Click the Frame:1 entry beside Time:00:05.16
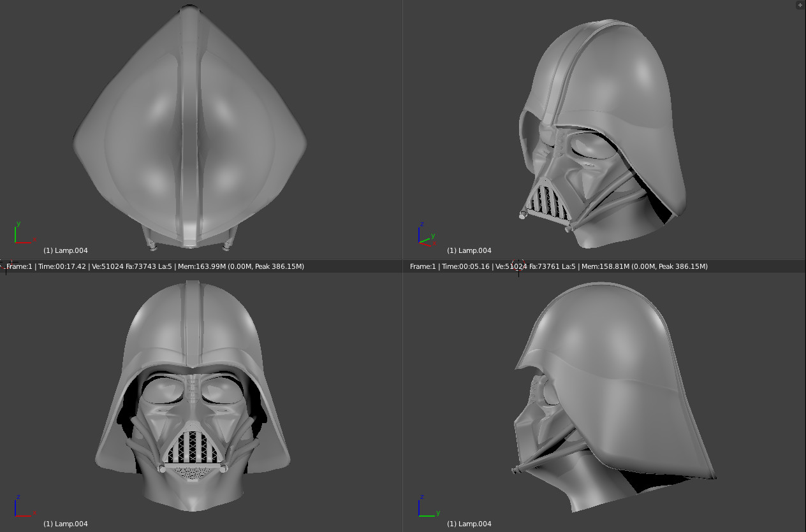This screenshot has height=532, width=806. [x=423, y=266]
